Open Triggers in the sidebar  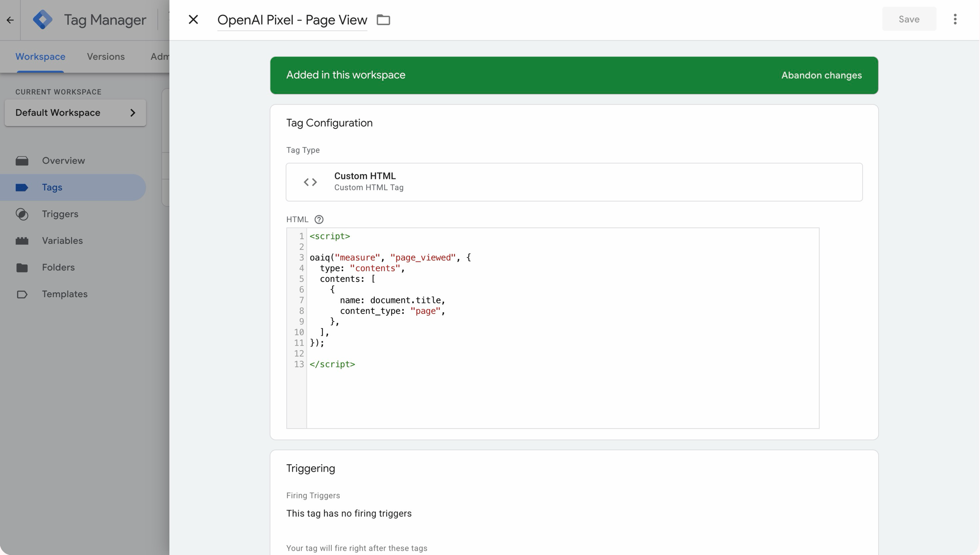click(73, 214)
